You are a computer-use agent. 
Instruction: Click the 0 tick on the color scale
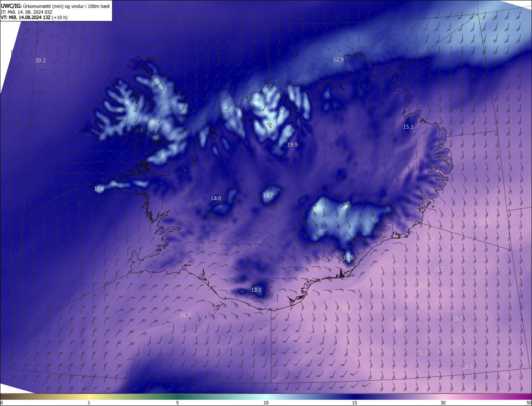click(2, 403)
